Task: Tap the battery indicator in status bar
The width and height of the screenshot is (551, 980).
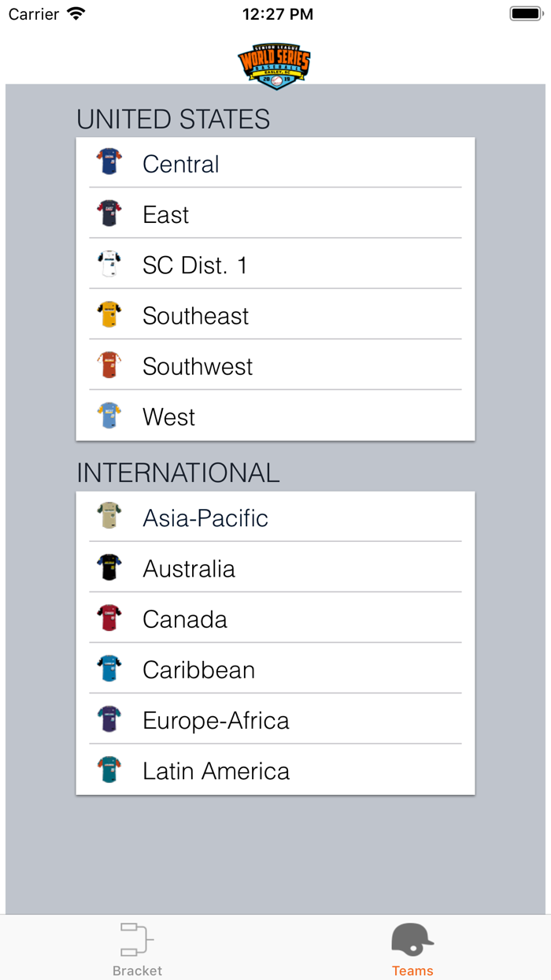Action: tap(525, 13)
